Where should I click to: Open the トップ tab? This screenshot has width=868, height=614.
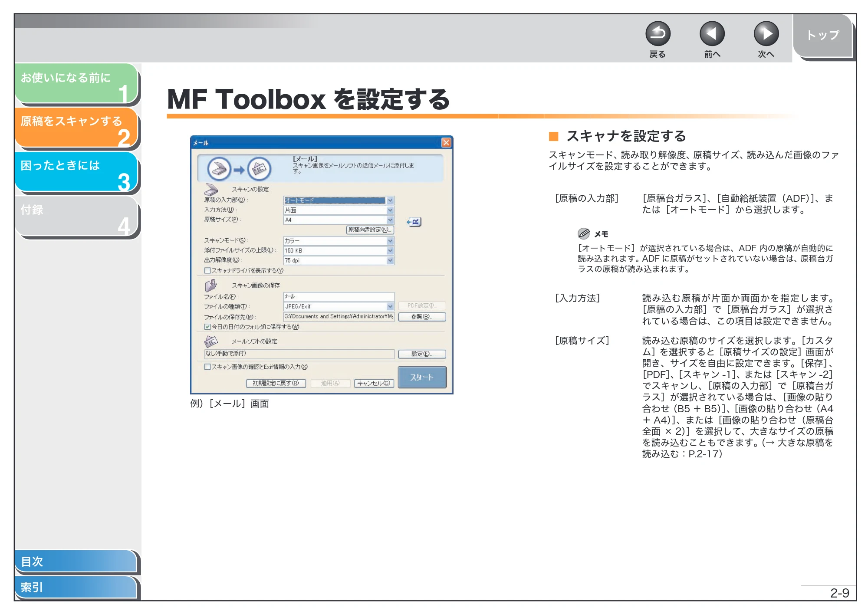pos(823,36)
